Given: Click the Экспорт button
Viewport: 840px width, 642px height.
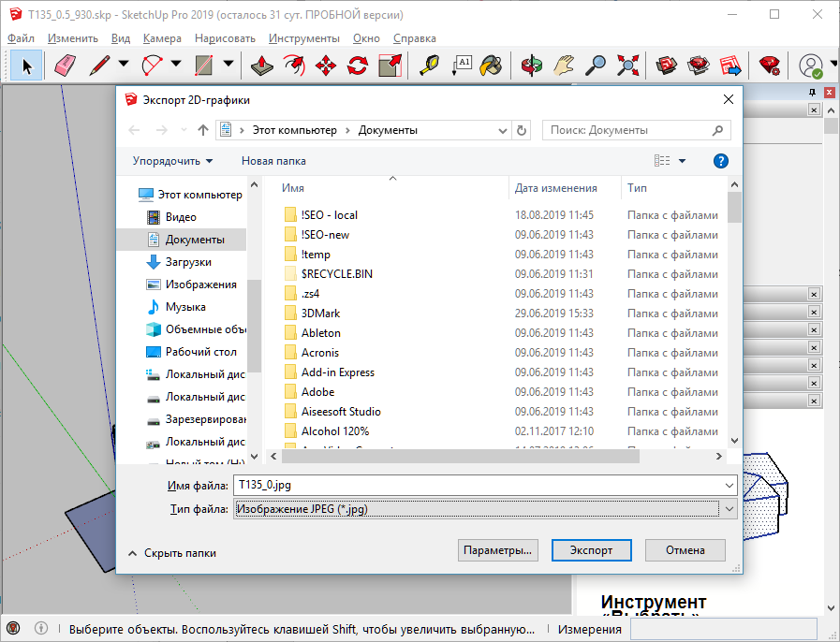Looking at the screenshot, I should click(x=591, y=550).
